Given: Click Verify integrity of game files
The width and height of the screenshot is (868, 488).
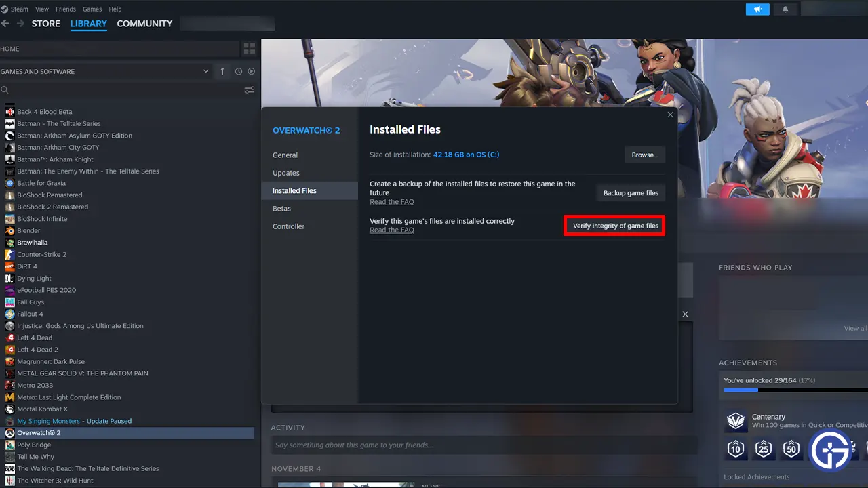Looking at the screenshot, I should [615, 226].
